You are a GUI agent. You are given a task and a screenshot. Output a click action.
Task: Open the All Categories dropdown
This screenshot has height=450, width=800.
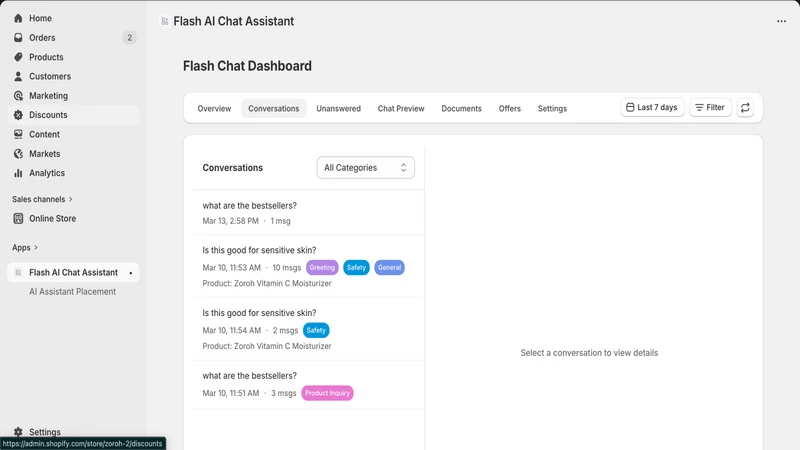(x=366, y=168)
